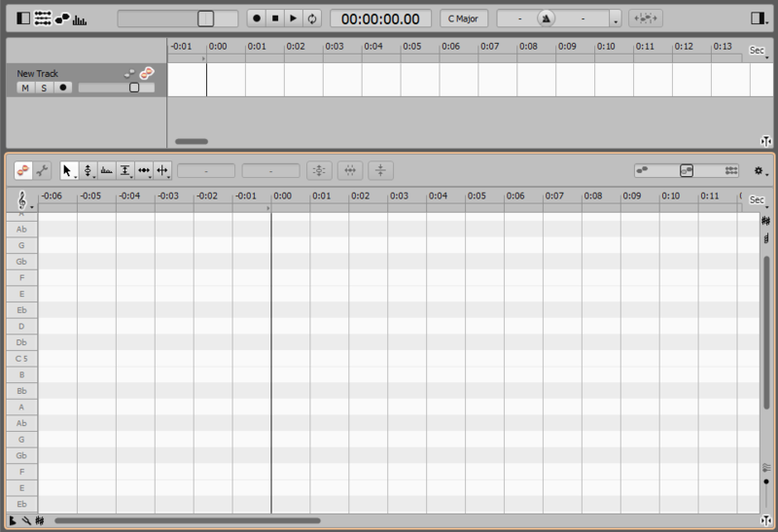Click the D key in pitch ruler
The height and width of the screenshot is (532, 778).
(21, 326)
